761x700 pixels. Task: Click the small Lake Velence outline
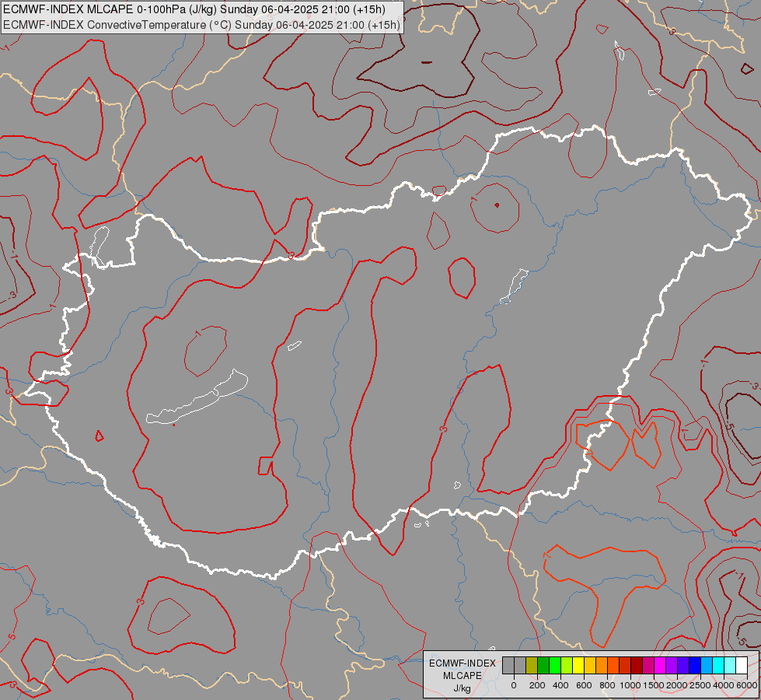coord(294,345)
